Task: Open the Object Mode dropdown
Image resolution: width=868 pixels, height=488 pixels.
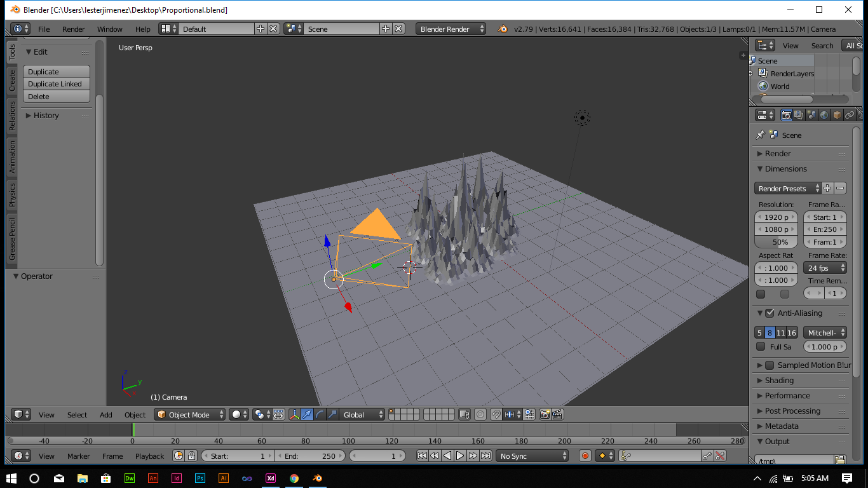Action: pos(190,414)
